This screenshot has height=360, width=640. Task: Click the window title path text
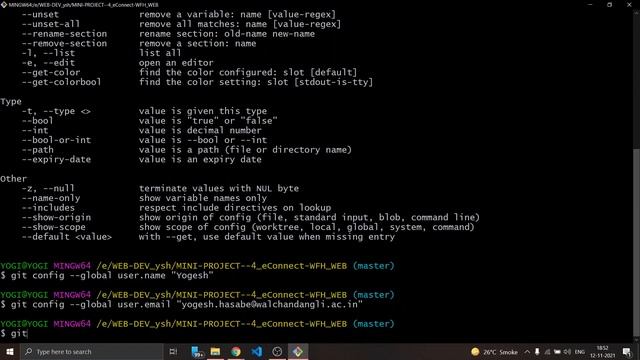coord(83,4)
